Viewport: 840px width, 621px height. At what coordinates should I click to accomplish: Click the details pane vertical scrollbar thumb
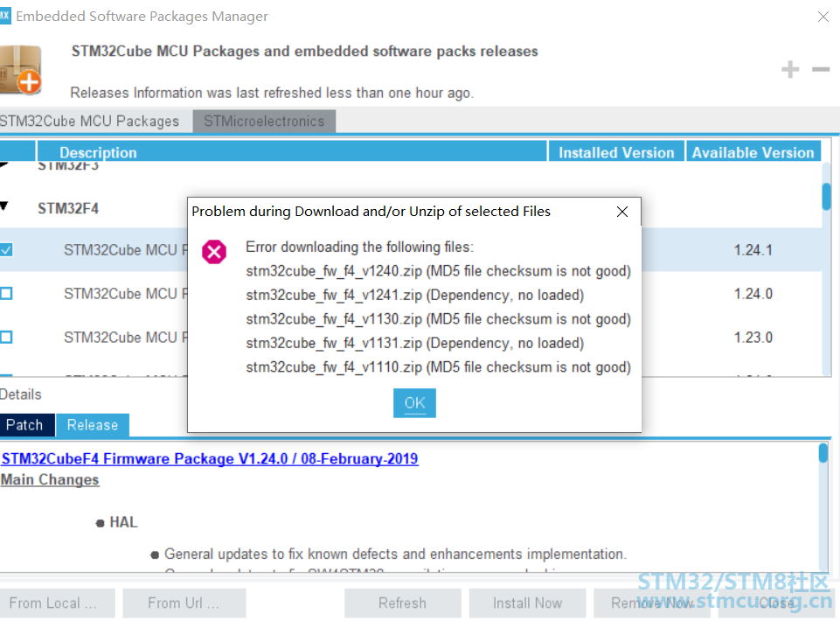[823, 453]
